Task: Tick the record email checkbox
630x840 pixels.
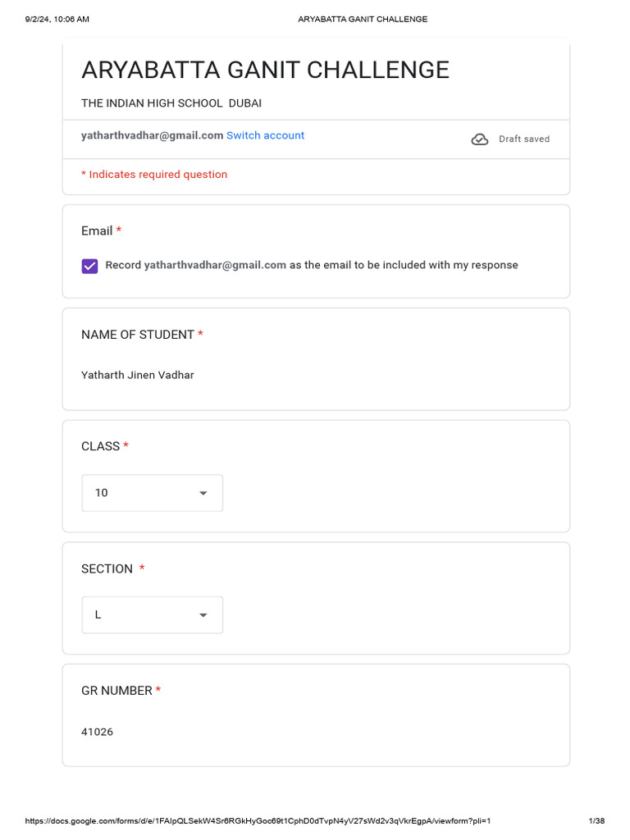Action: point(90,266)
